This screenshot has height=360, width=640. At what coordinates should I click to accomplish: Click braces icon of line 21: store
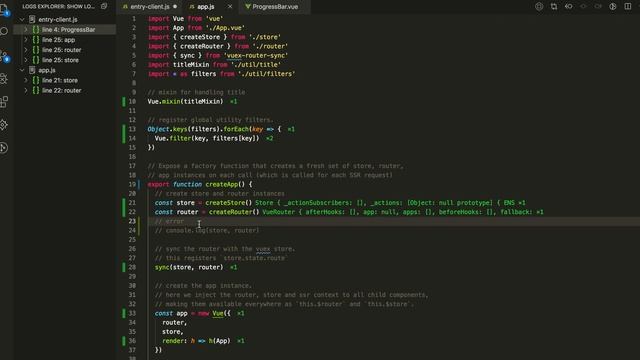(x=36, y=80)
